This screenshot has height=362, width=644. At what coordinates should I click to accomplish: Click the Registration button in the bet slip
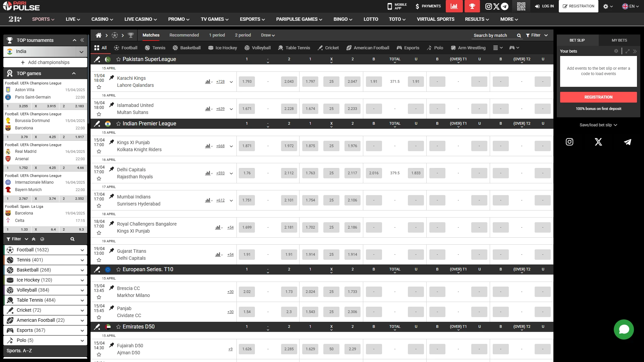598,97
